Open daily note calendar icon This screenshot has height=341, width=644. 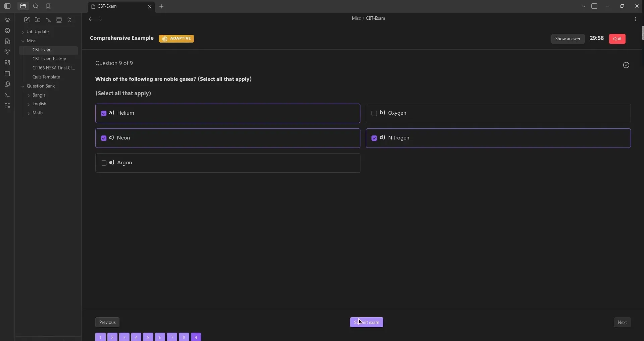tap(7, 73)
